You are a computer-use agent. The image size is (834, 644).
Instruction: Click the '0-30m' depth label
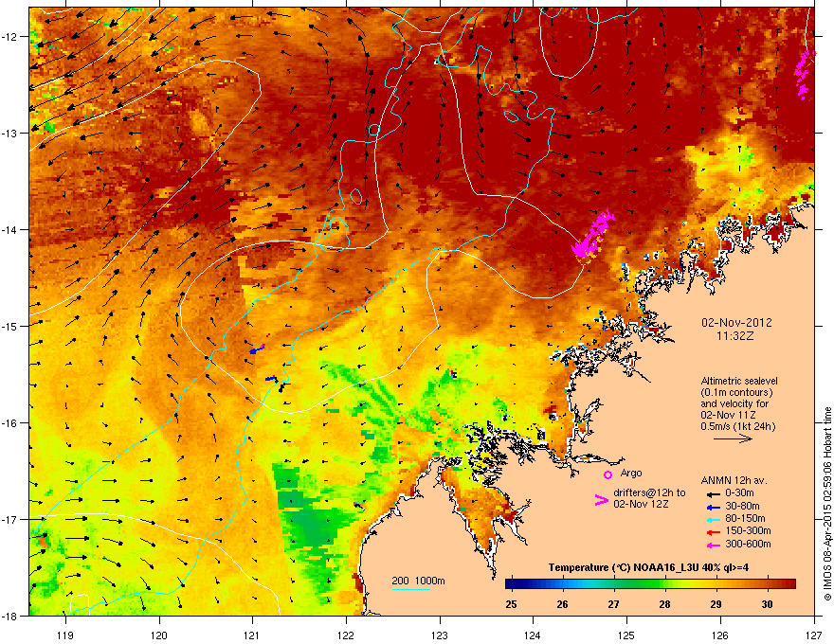[x=739, y=493]
